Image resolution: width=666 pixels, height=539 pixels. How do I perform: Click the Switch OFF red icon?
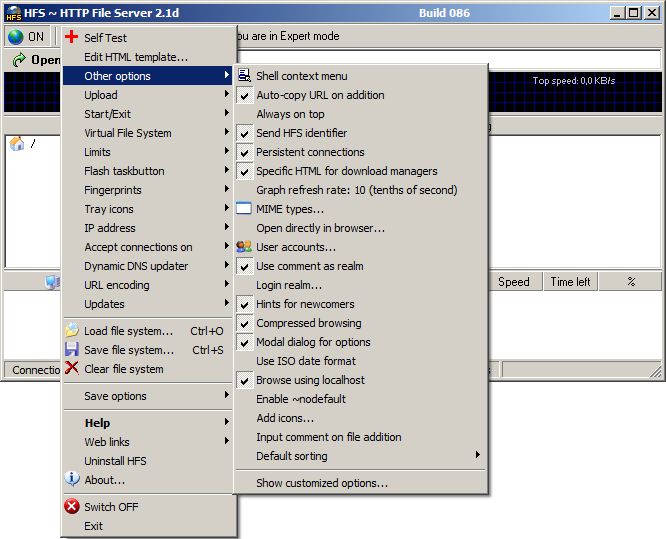72,507
